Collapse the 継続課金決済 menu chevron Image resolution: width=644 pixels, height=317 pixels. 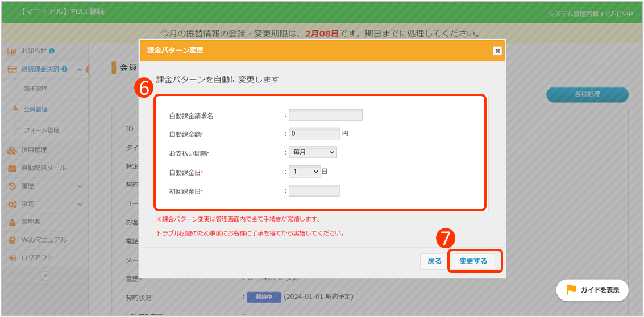tap(80, 70)
